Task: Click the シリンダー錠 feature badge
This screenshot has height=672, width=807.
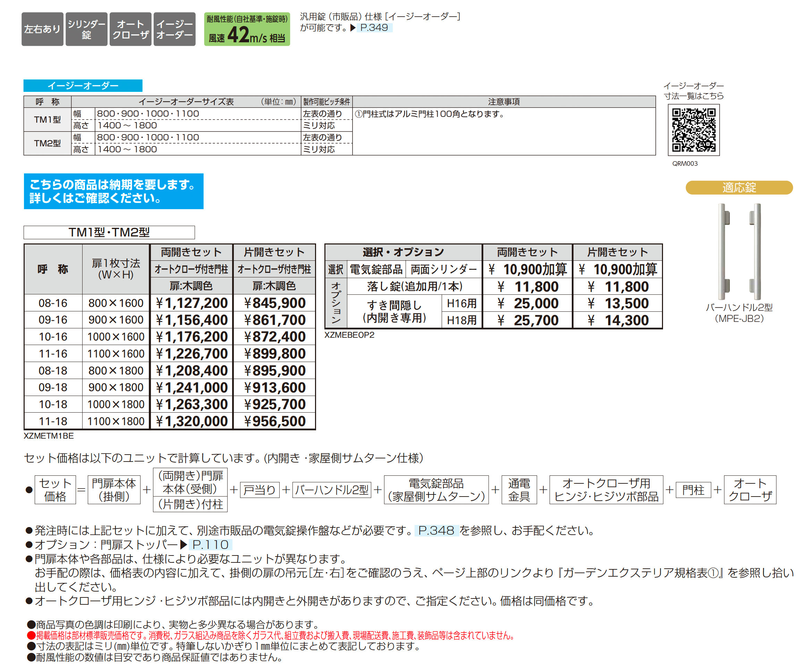Action: point(86,29)
